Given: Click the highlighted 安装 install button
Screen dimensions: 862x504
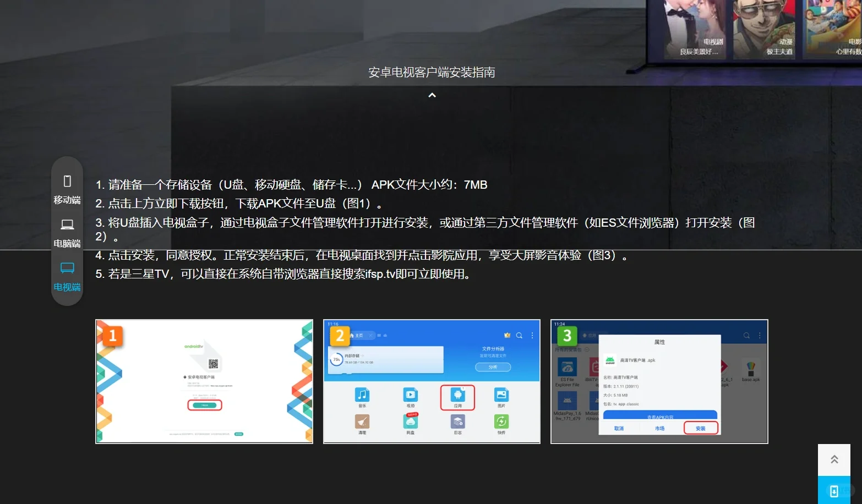Looking at the screenshot, I should pyautogui.click(x=701, y=428).
